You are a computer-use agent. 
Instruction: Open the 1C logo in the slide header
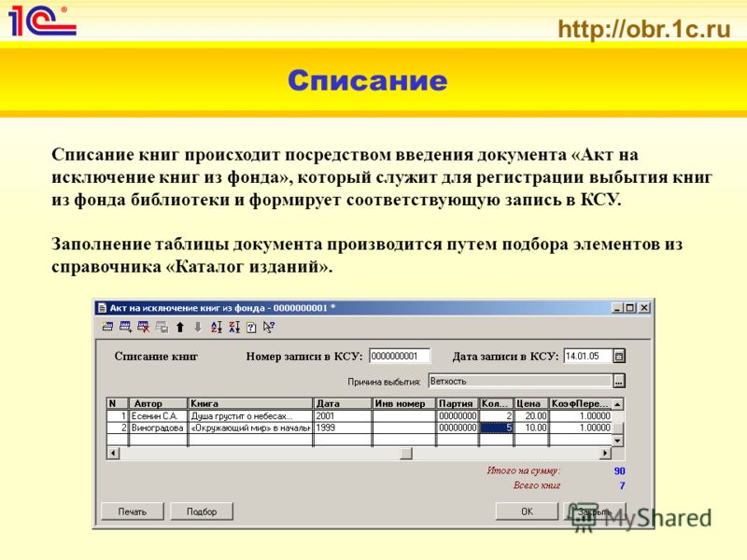42,21
